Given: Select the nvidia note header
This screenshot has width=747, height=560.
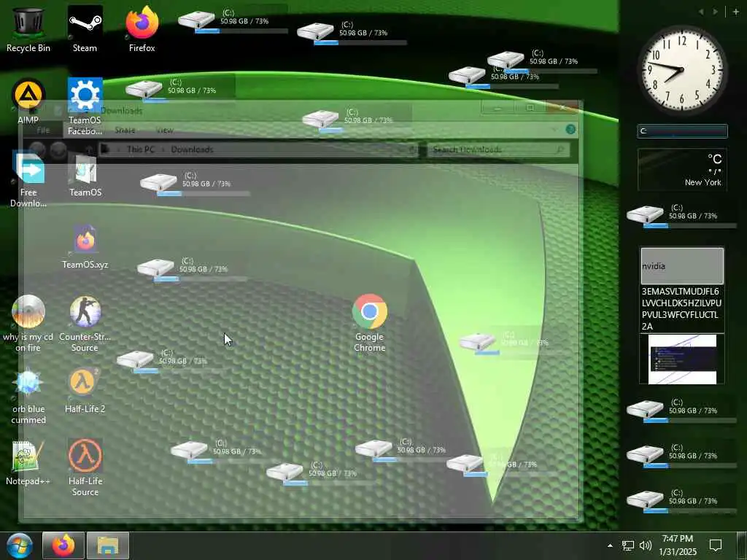Looking at the screenshot, I should click(x=682, y=265).
